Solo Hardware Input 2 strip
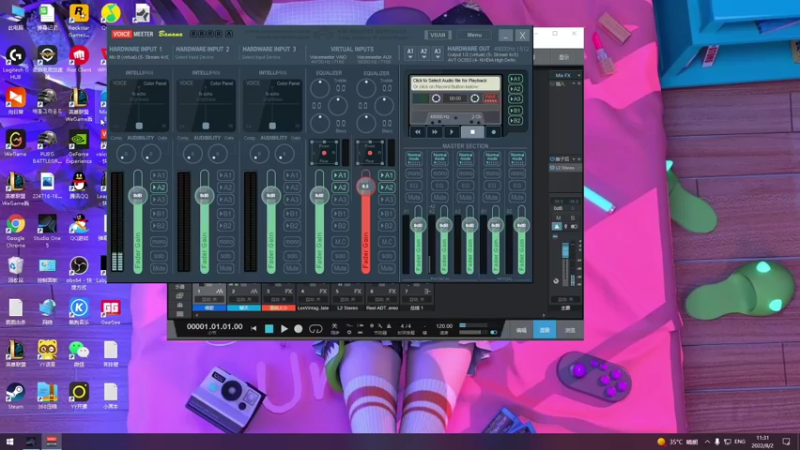The width and height of the screenshot is (800, 450). tap(226, 256)
